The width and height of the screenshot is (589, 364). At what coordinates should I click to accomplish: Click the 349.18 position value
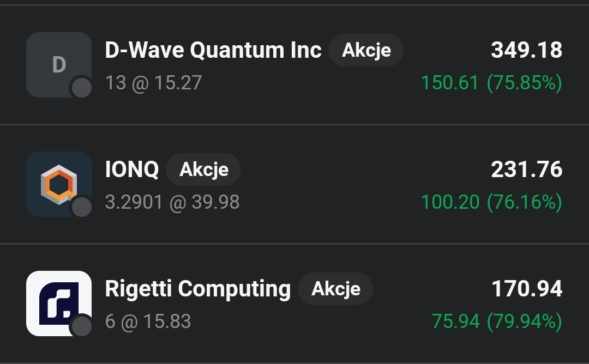coord(526,50)
